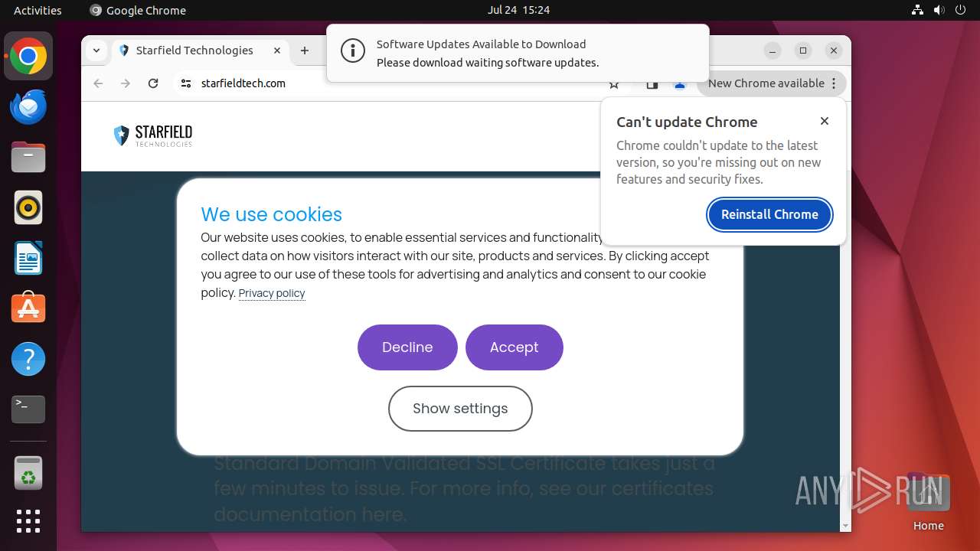The image size is (980, 551).
Task: Minimize the Chrome window
Action: pos(773,51)
